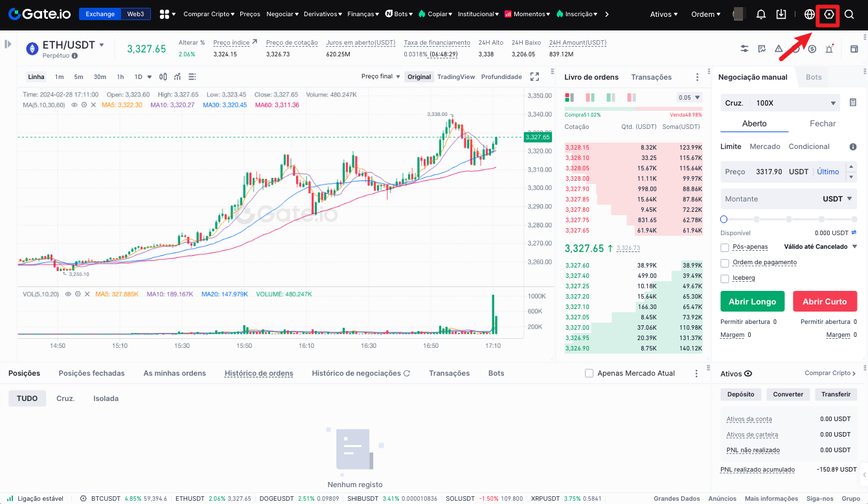Image resolution: width=868 pixels, height=504 pixels.
Task: Tick Apenas Mercado Atual checkbox
Action: click(x=589, y=373)
